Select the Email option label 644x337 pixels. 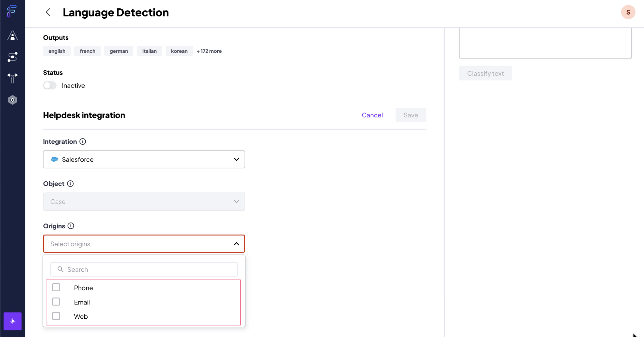82,302
